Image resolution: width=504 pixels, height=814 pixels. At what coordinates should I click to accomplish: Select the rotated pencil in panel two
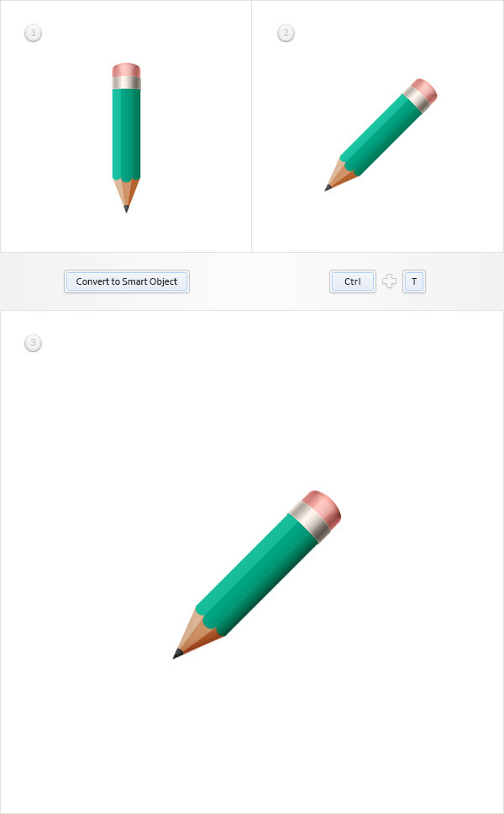pyautogui.click(x=381, y=135)
